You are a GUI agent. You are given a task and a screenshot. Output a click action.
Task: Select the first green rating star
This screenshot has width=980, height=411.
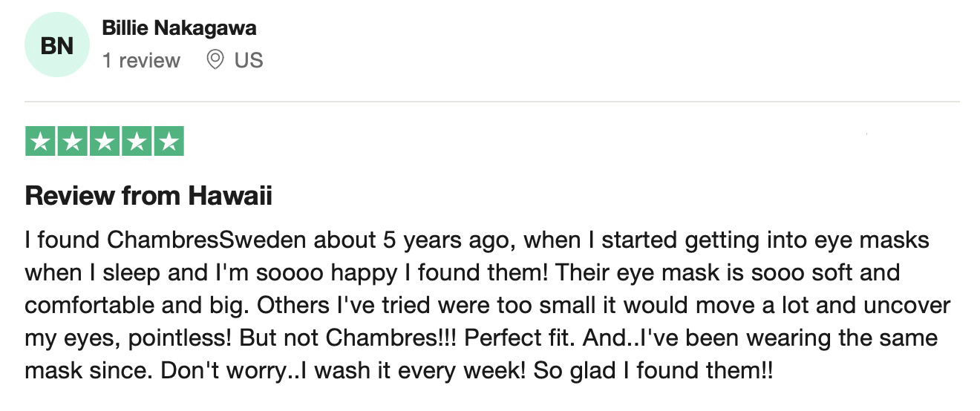point(40,141)
